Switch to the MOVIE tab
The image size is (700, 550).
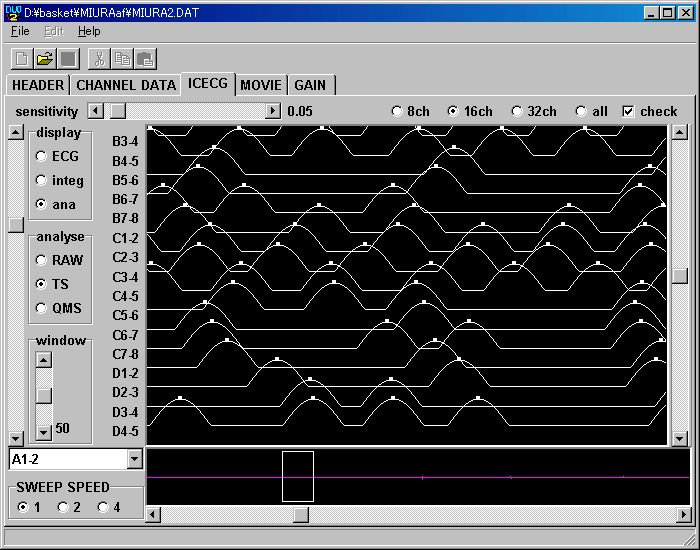(x=261, y=85)
